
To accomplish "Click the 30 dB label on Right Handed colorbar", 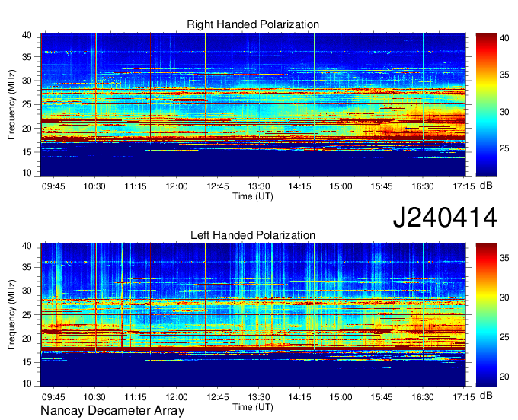I will 504,112.
